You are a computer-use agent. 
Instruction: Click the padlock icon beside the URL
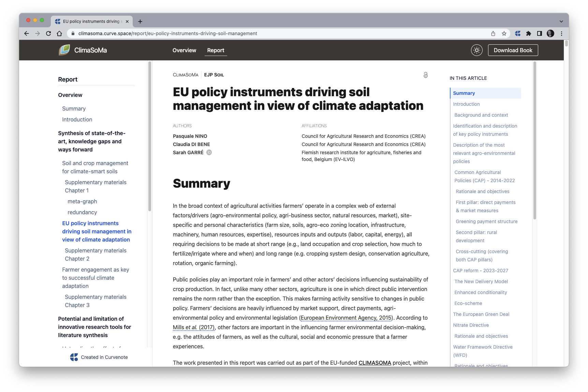point(73,33)
